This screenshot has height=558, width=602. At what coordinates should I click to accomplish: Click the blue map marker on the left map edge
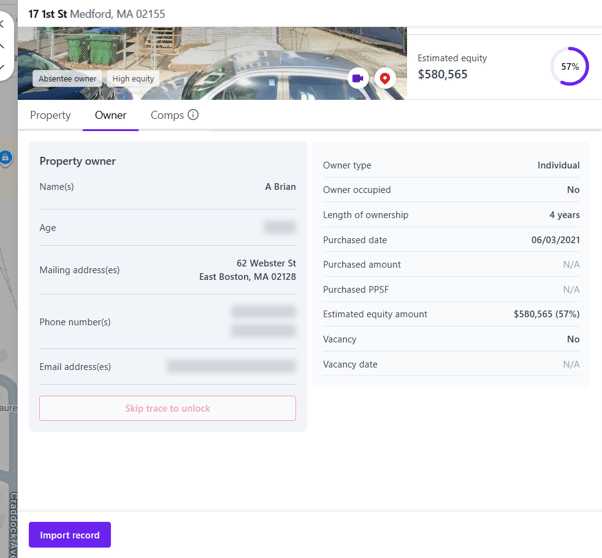[x=6, y=158]
